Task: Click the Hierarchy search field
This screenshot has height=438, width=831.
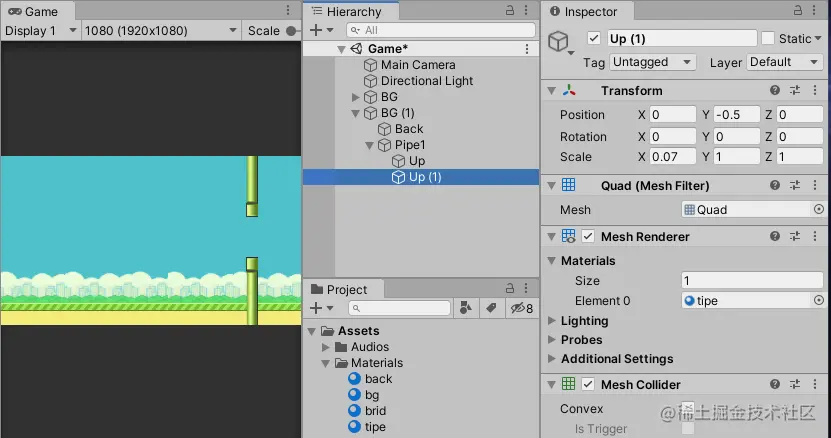Action: [x=441, y=30]
